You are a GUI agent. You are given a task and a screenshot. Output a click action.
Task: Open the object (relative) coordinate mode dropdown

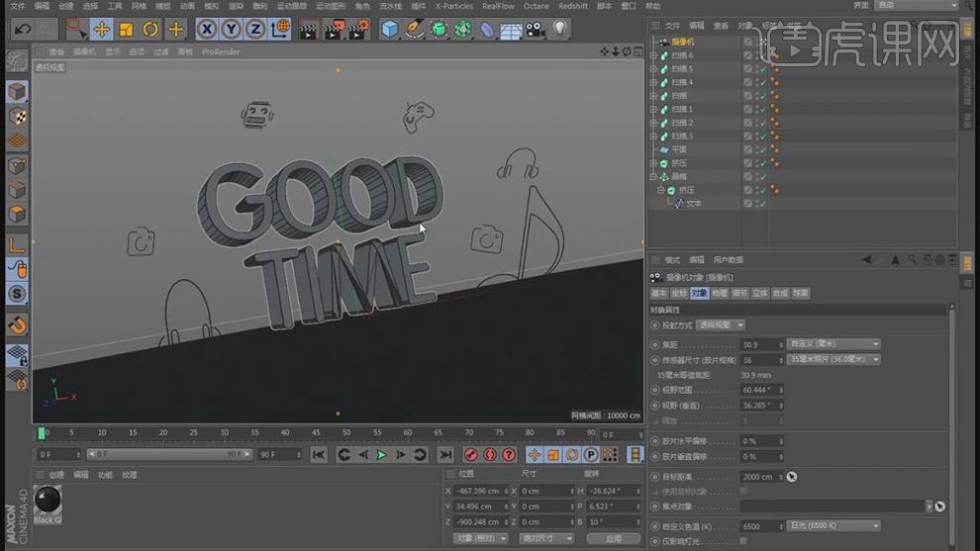480,538
